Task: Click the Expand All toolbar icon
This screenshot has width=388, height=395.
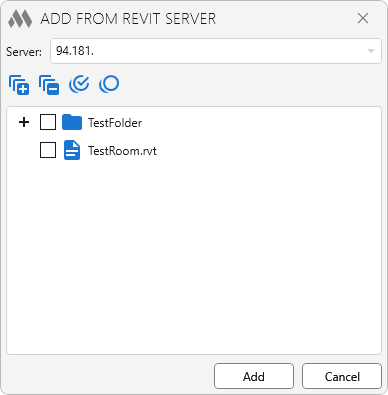Action: (x=19, y=85)
